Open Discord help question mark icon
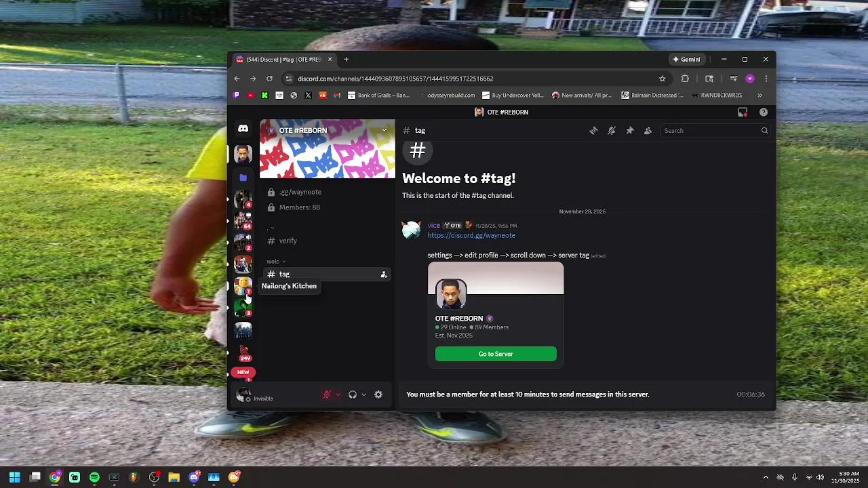This screenshot has height=488, width=868. (764, 113)
